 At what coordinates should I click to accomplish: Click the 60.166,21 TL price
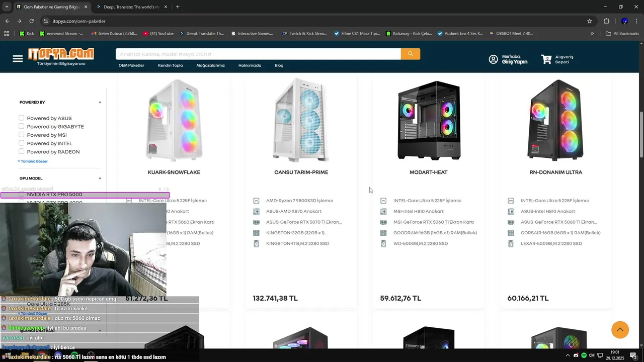528,298
